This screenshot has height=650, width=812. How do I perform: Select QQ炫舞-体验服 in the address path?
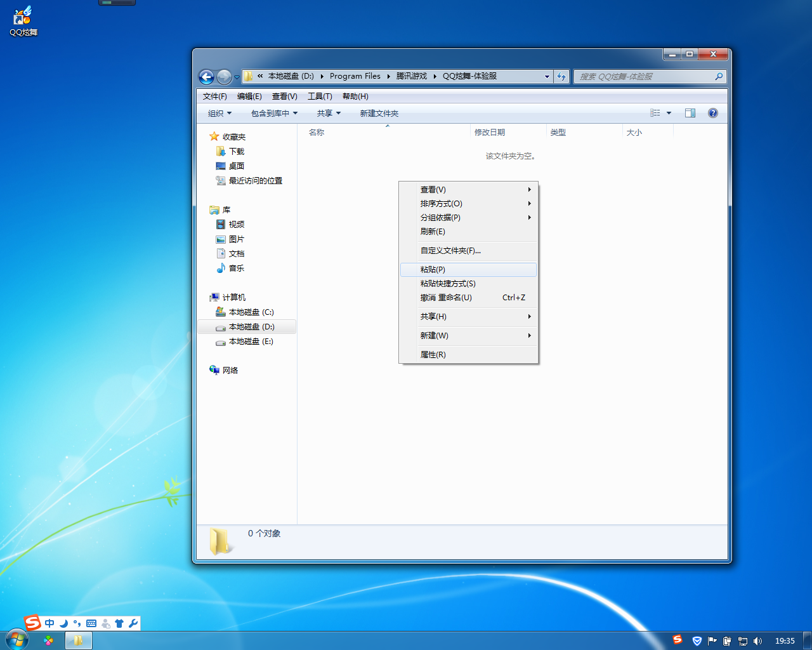coord(469,76)
